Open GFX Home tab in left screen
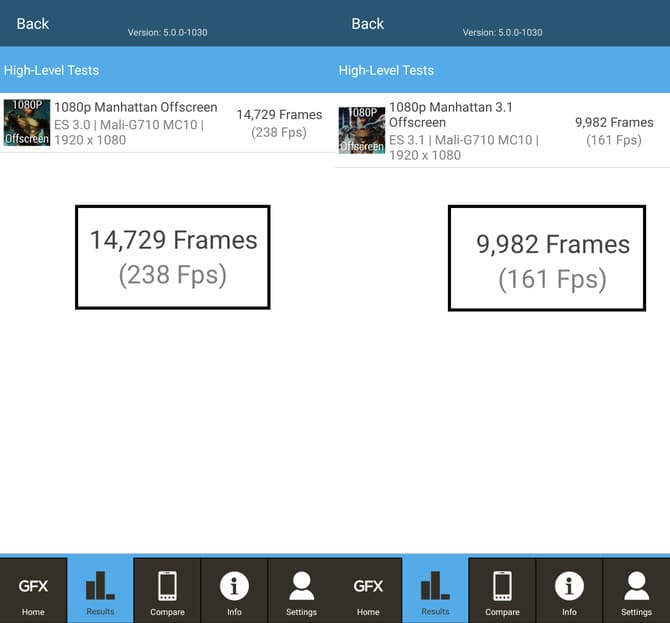Screen dimensions: 670x623 (33, 591)
